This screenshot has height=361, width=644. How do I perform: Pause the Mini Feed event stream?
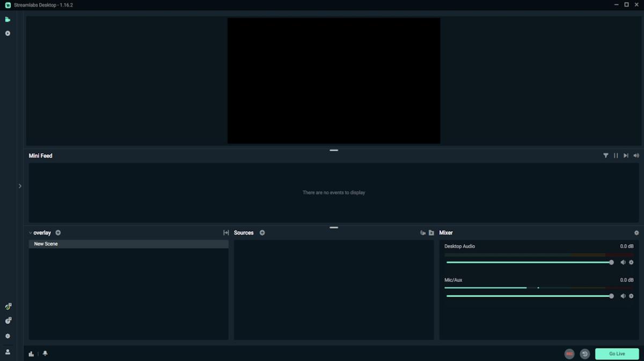[x=616, y=155]
